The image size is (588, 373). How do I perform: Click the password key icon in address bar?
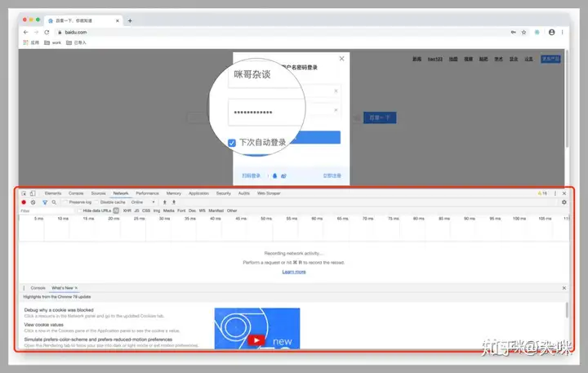(x=514, y=32)
